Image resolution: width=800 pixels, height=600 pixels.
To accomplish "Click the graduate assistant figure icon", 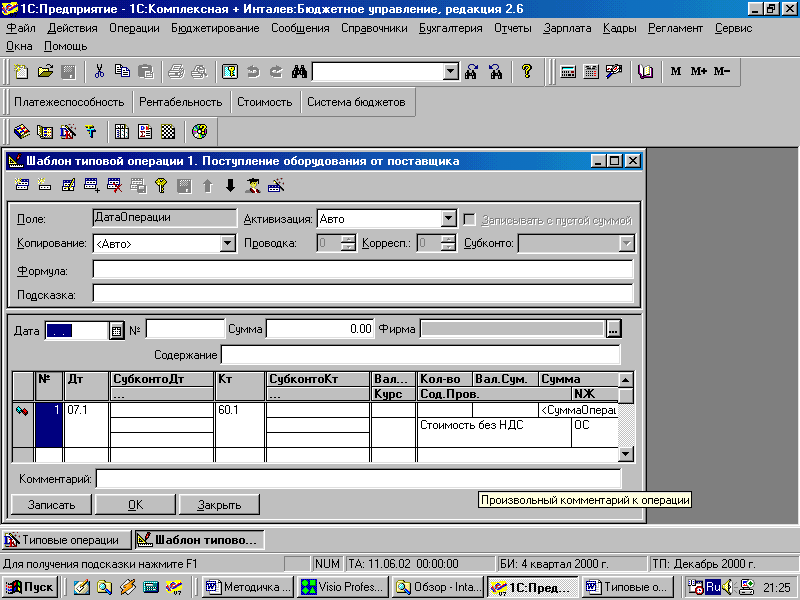I will pyautogui.click(x=253, y=185).
